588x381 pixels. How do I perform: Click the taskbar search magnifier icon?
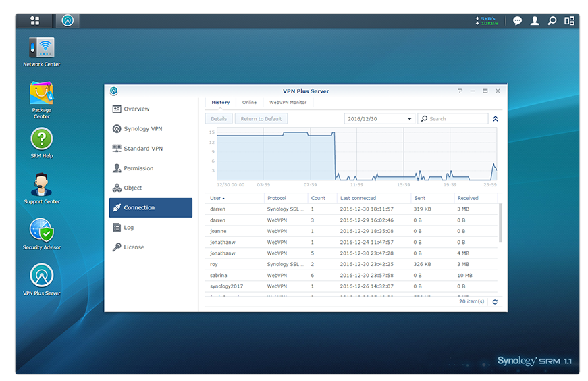point(552,21)
